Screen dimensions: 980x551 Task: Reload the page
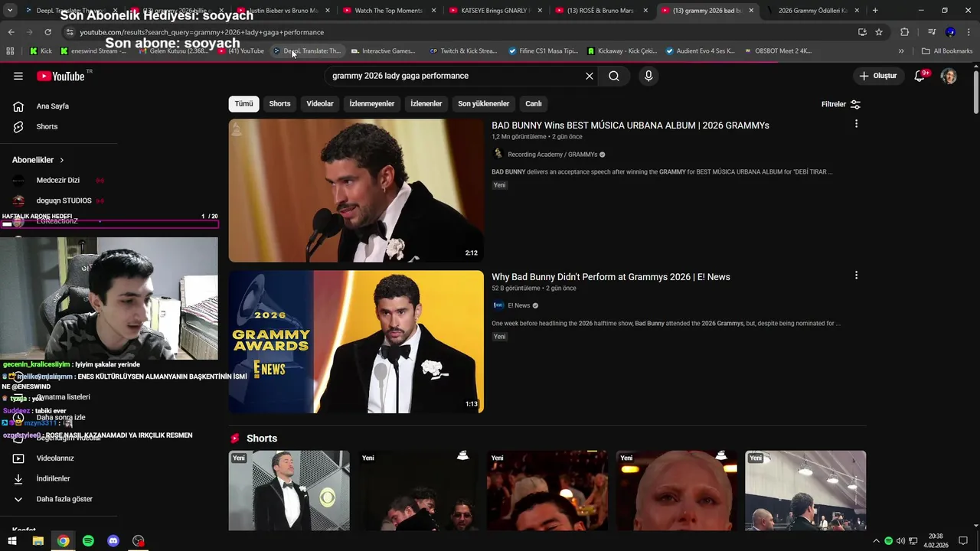pos(47,32)
